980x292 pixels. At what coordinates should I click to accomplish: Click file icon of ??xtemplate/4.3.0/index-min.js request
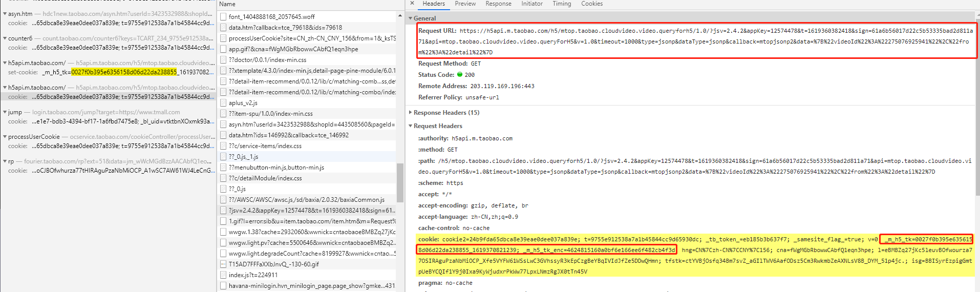click(223, 71)
